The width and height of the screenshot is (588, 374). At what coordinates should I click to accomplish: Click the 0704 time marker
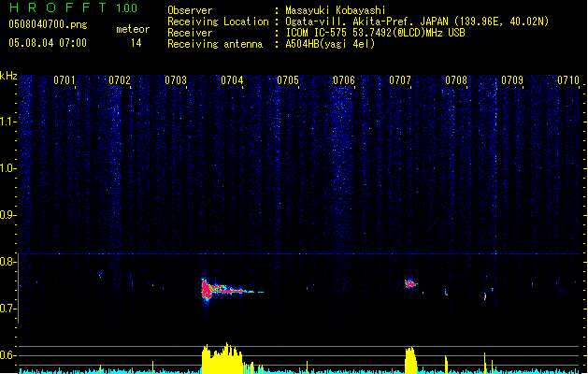(x=232, y=80)
